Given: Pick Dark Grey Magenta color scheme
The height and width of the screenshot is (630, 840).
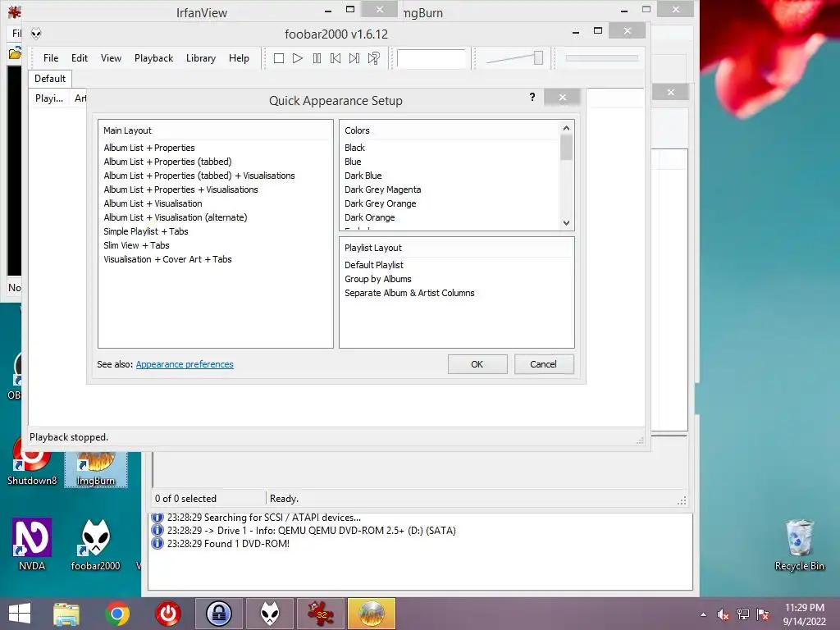Looking at the screenshot, I should click(x=383, y=189).
